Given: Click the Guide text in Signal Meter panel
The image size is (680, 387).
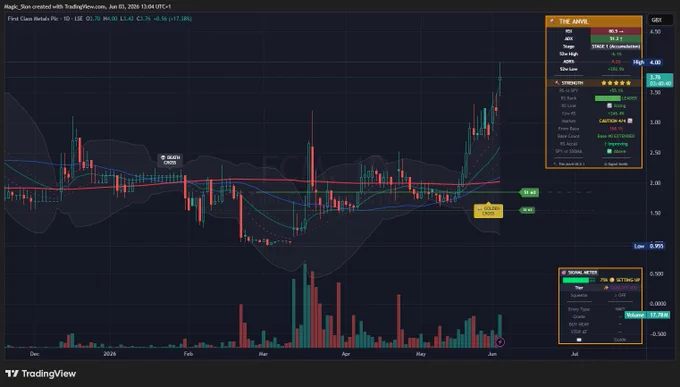Looking at the screenshot, I should tap(620, 340).
